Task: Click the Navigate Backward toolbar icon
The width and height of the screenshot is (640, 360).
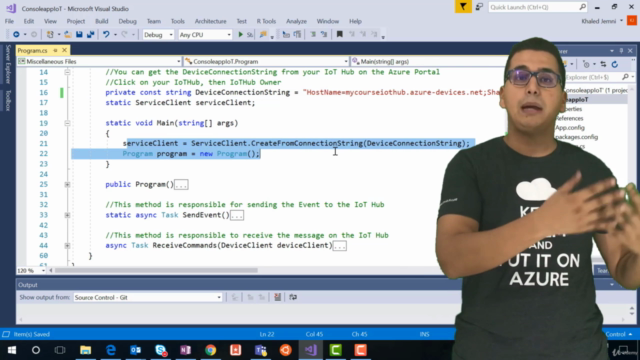Action: 16,35
